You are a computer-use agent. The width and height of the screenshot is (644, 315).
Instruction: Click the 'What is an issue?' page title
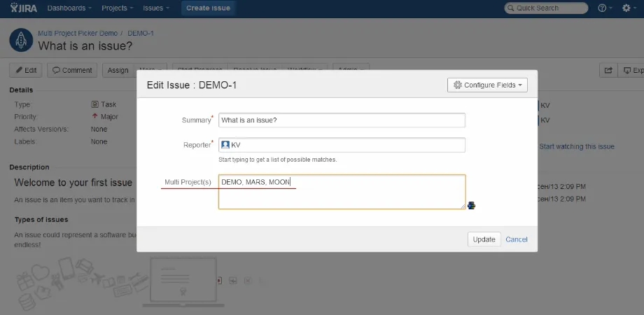click(85, 45)
